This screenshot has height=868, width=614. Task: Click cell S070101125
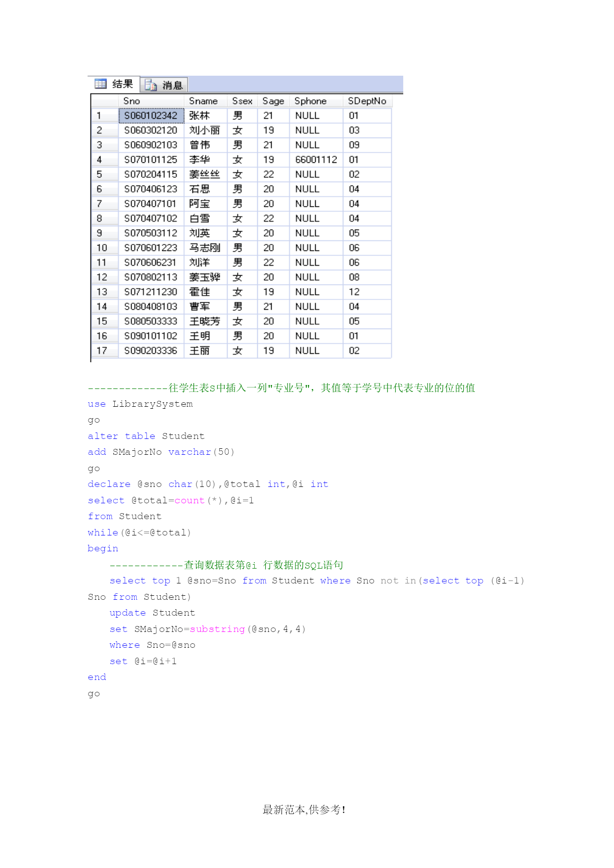(151, 160)
